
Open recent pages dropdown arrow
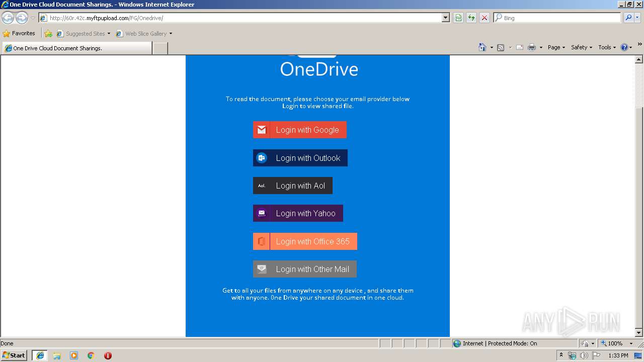tap(33, 18)
